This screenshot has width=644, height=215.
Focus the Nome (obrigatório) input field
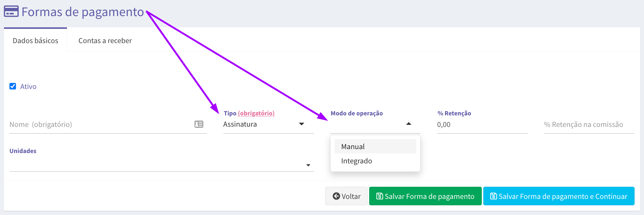coord(108,125)
